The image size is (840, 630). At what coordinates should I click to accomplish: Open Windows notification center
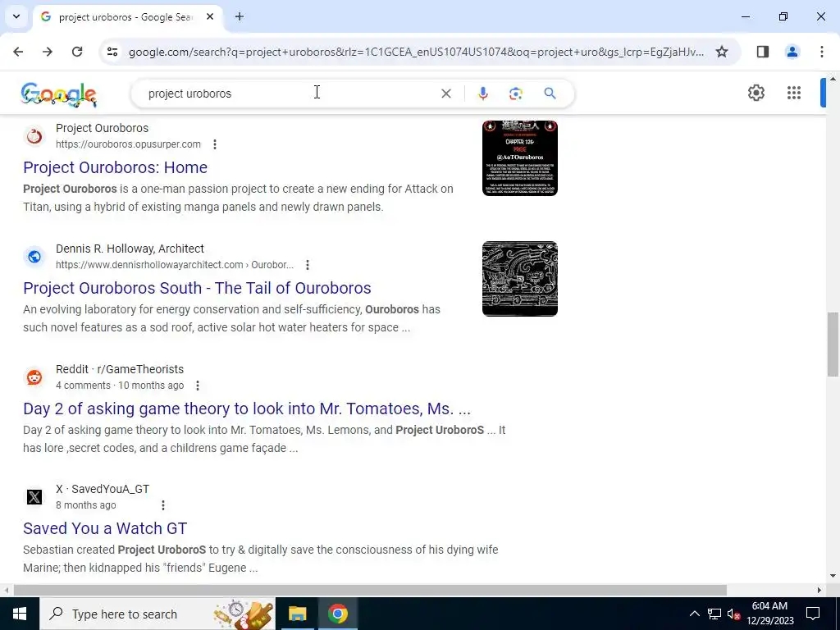point(813,614)
